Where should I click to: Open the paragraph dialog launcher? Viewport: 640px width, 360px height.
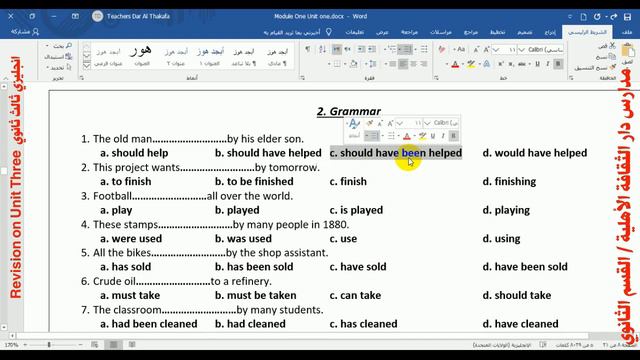click(302, 78)
